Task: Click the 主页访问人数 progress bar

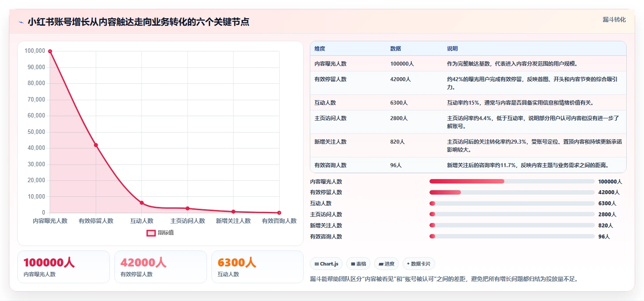Action: coord(512,215)
